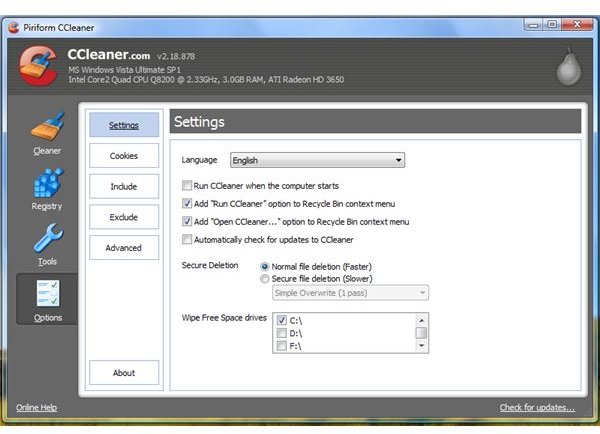The width and height of the screenshot is (600, 434).
Task: Open the Simple Overwrite (1 pass) dropdown
Action: coord(351,293)
